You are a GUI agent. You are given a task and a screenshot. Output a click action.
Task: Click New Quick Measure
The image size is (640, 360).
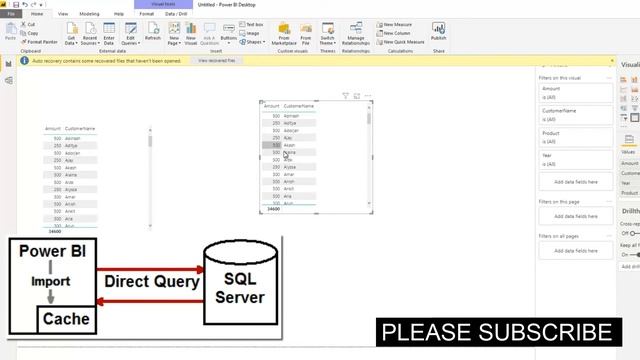(400, 42)
